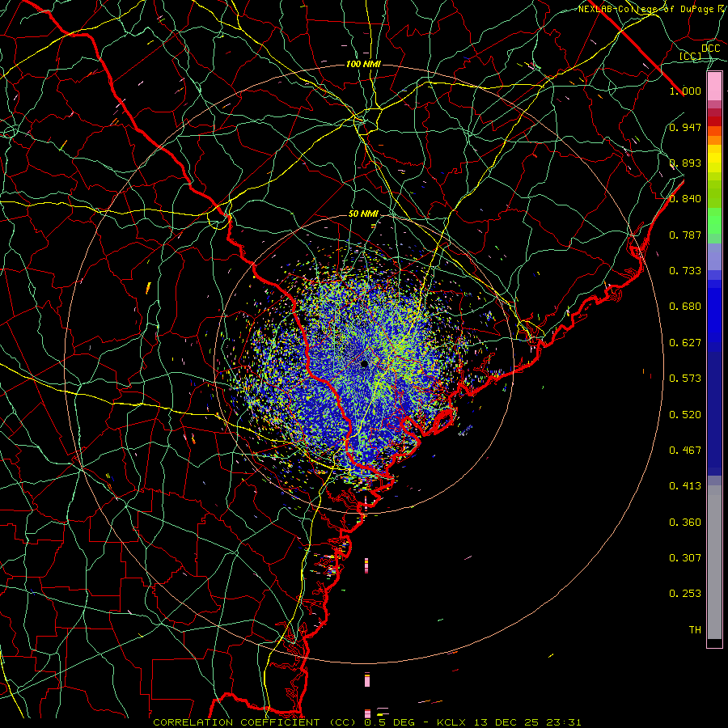Screen dimensions: 728x728
Task: Select the 0.467 legend value
Action: 685,451
